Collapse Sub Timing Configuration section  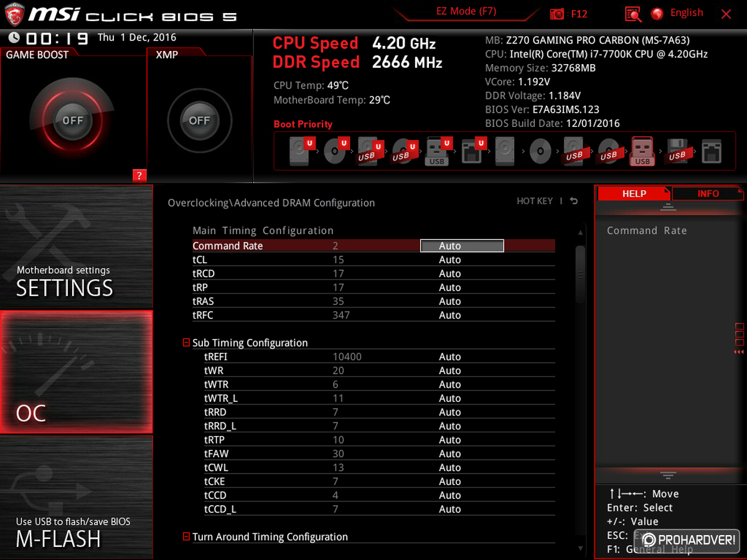[x=186, y=343]
